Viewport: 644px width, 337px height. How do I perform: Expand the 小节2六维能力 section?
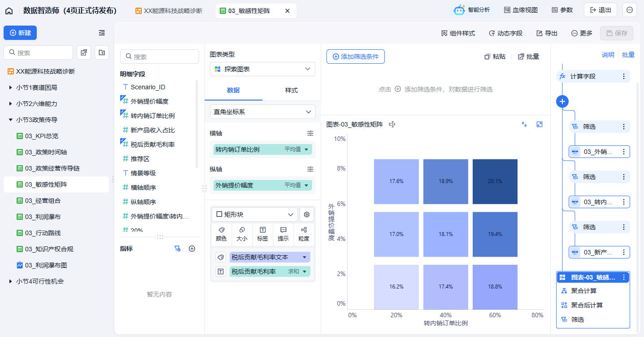[10, 104]
